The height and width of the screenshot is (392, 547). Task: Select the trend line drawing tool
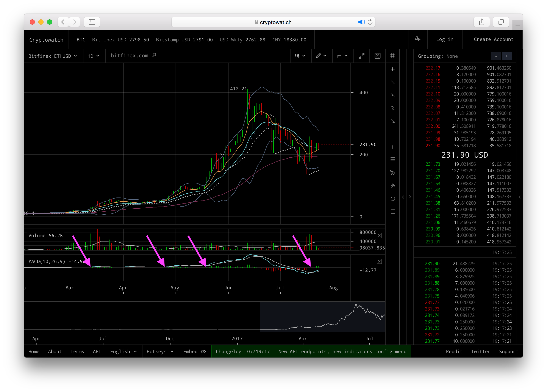(x=393, y=82)
